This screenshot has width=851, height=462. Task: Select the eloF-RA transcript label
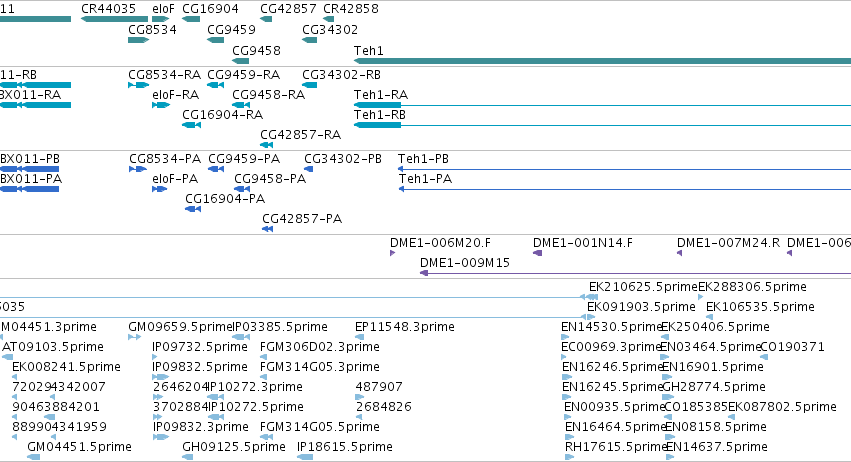pyautogui.click(x=175, y=94)
